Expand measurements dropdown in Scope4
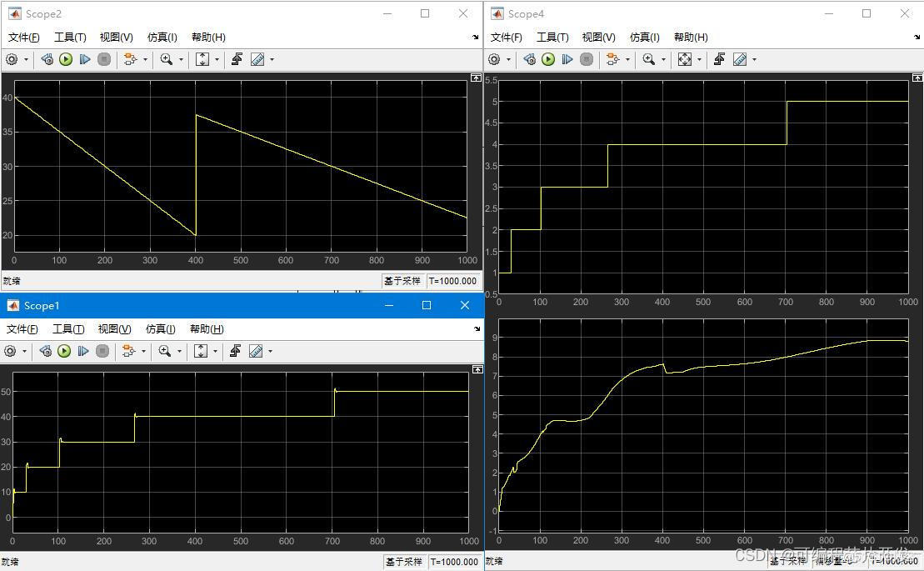 click(754, 59)
